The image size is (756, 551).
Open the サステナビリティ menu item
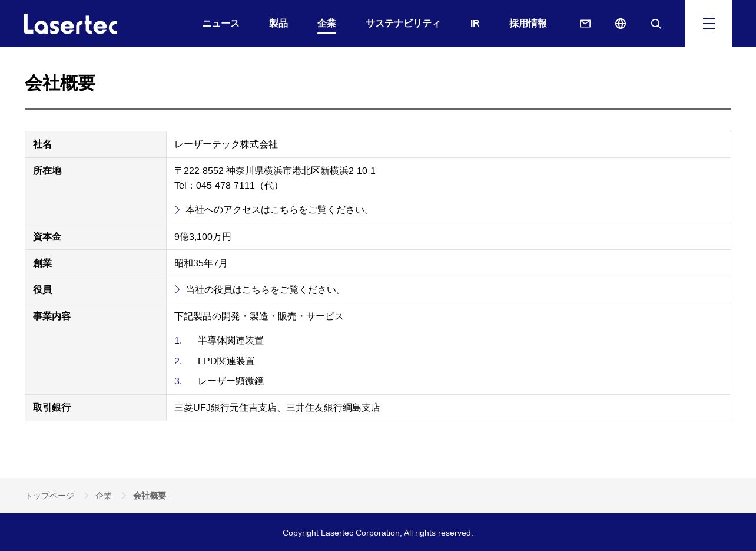(403, 24)
